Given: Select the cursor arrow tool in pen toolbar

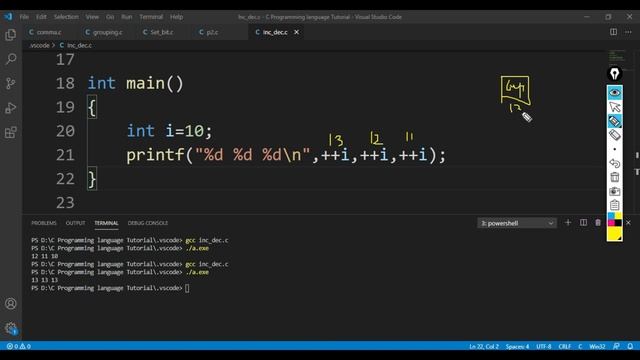Looking at the screenshot, I should 615,107.
